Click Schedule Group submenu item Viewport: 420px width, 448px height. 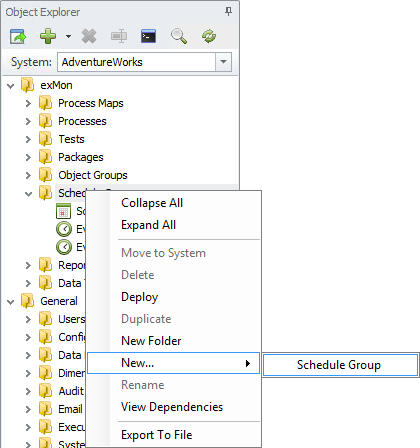point(340,365)
